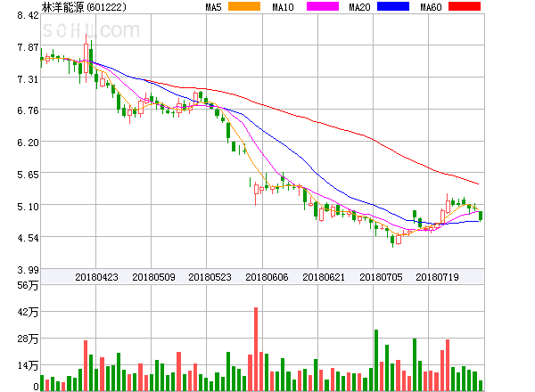The image size is (535, 392).
Task: Click the 5.10 price axis label
Action: click(x=28, y=207)
